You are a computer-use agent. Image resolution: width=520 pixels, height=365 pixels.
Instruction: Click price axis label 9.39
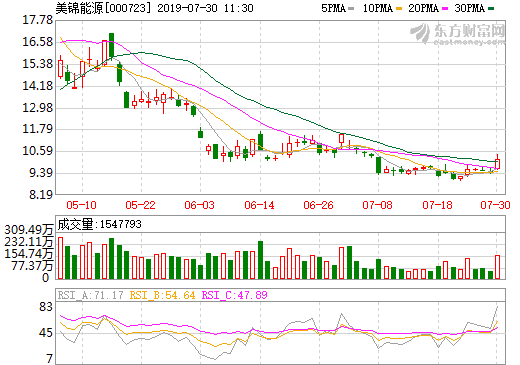[x=41, y=173]
